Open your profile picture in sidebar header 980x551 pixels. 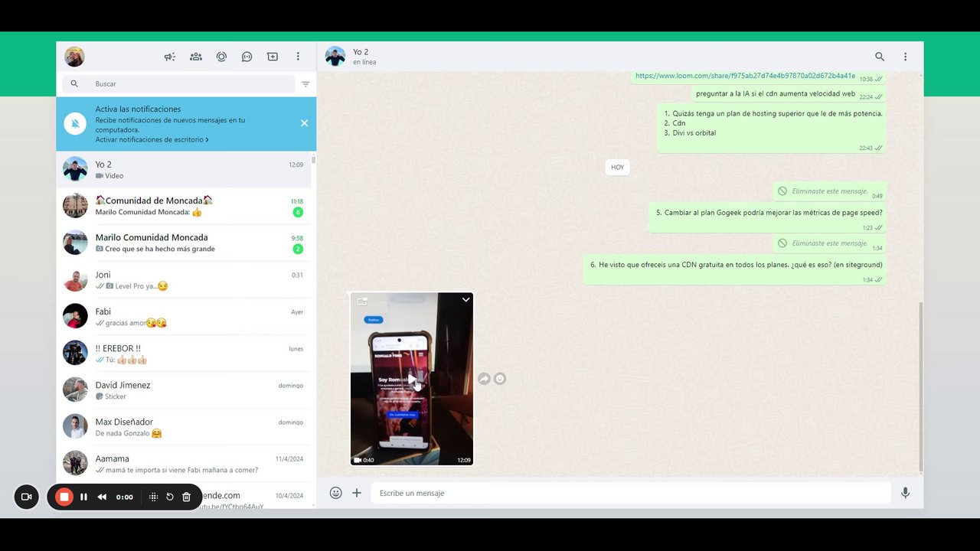click(74, 57)
